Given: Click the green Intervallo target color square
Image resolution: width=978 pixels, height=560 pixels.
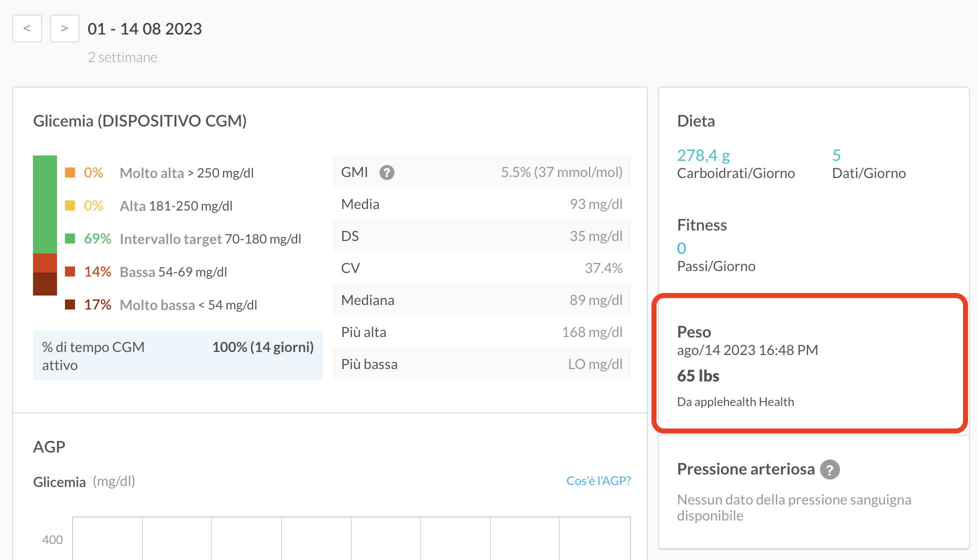Looking at the screenshot, I should (x=70, y=238).
